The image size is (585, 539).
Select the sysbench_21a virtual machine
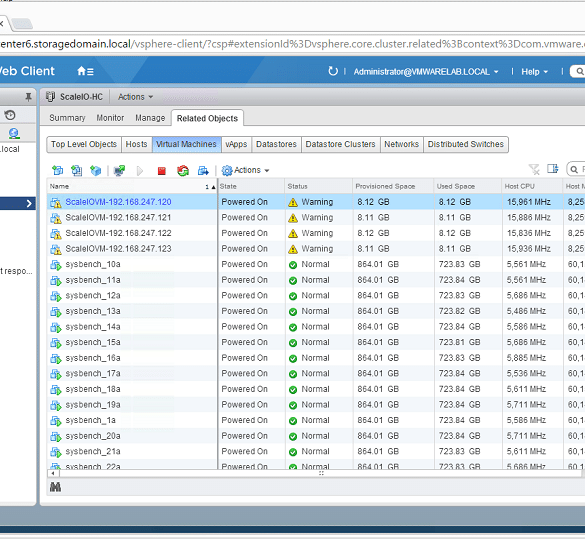click(x=93, y=452)
